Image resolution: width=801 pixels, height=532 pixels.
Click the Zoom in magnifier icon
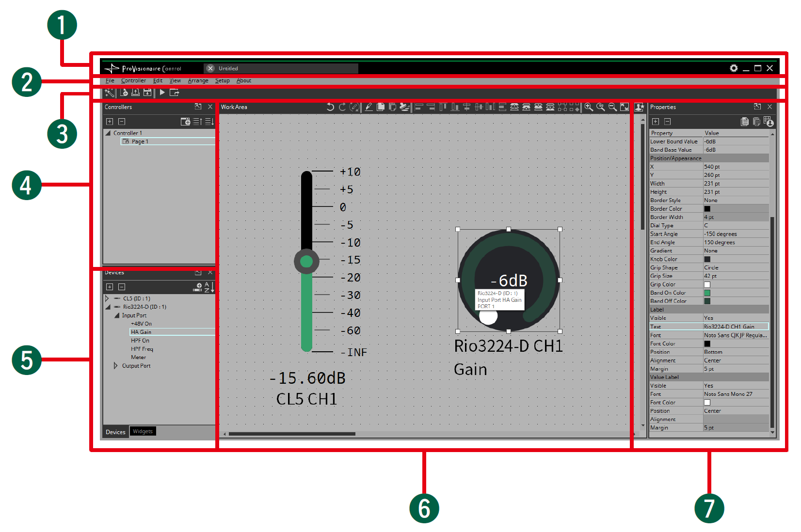coord(589,107)
